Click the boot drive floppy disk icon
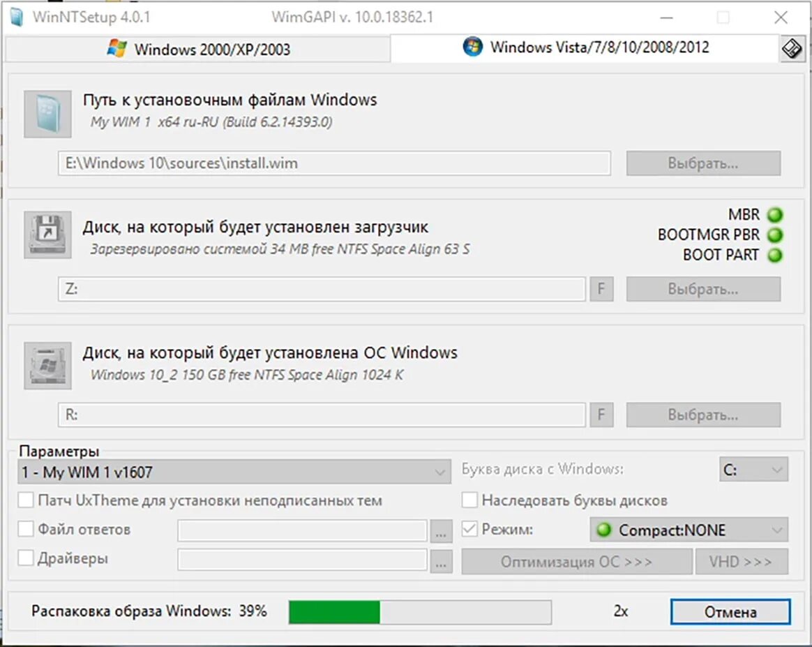Viewport: 812px width, 647px height. point(47,235)
